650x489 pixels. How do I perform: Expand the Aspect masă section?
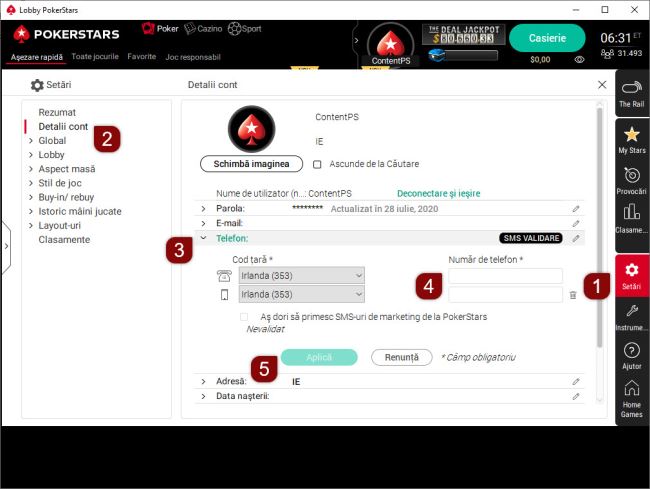click(x=31, y=169)
